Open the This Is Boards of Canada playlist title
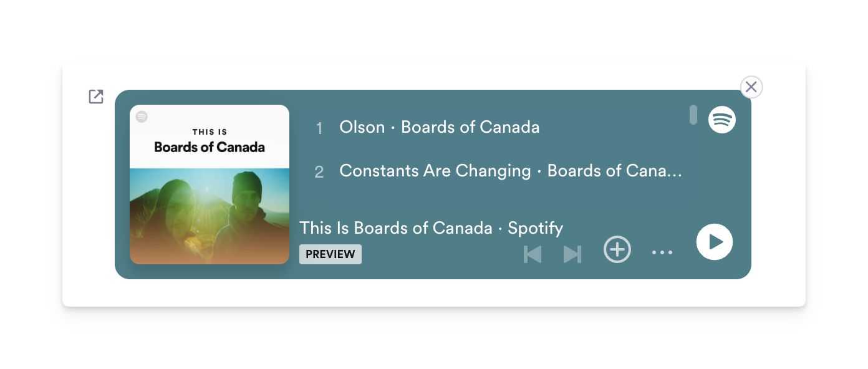 [396, 228]
